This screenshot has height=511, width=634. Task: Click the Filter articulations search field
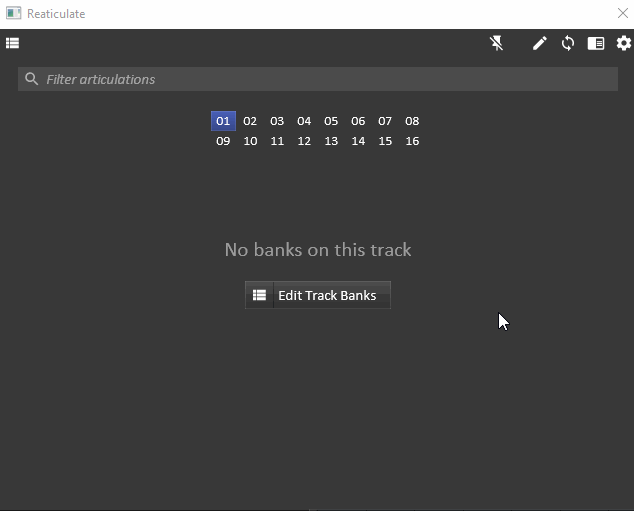coord(318,79)
